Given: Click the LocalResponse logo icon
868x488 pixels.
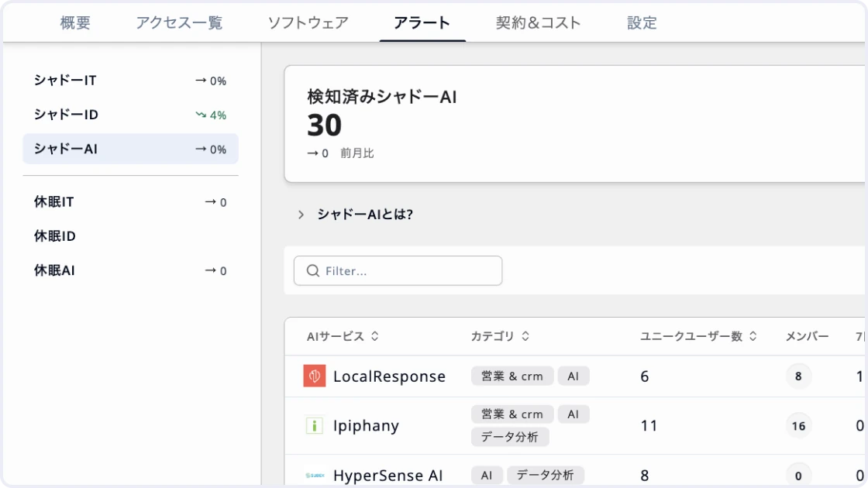Looking at the screenshot, I should (315, 376).
